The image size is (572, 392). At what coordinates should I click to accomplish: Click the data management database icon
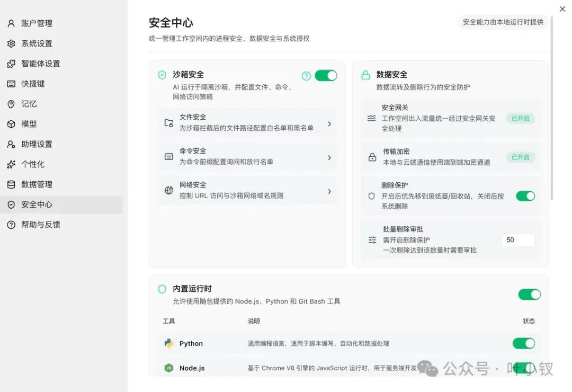pyautogui.click(x=11, y=184)
